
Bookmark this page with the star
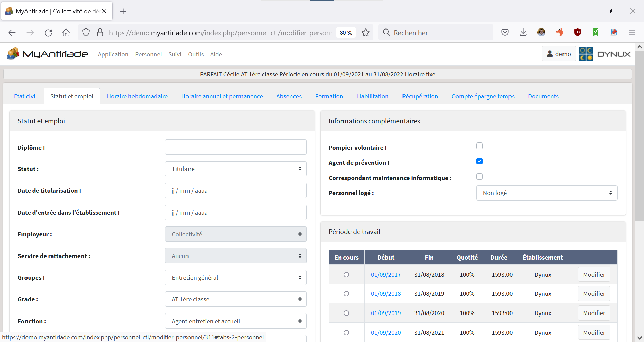pos(366,33)
